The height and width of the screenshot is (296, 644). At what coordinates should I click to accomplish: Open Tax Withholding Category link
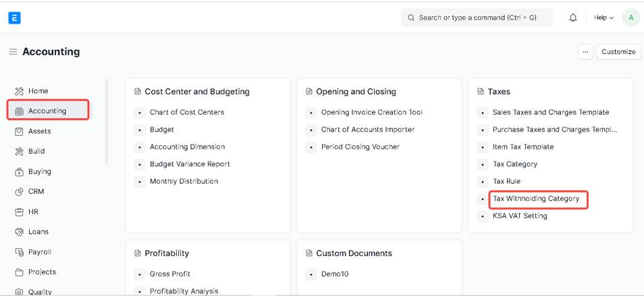tap(536, 199)
